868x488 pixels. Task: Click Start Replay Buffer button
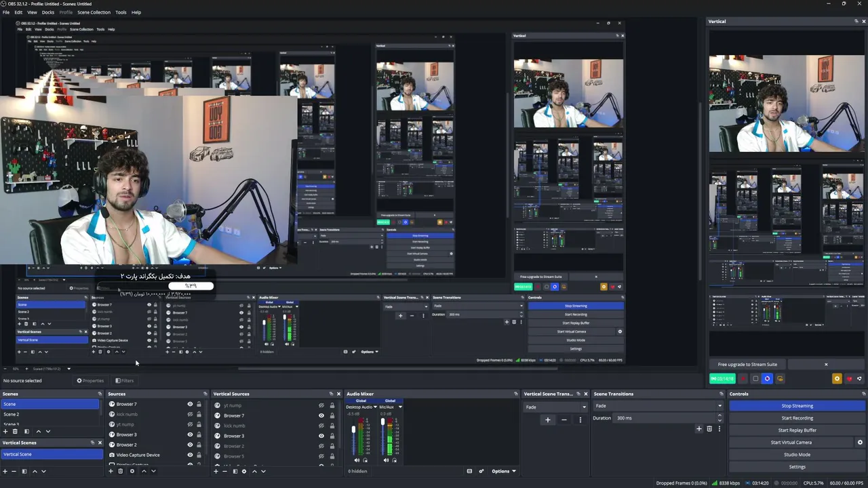coord(797,430)
